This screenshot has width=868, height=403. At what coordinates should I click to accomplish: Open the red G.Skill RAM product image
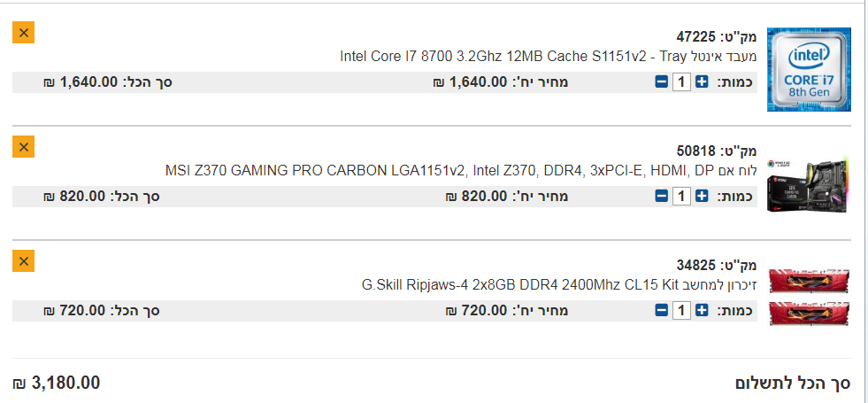coord(809,297)
